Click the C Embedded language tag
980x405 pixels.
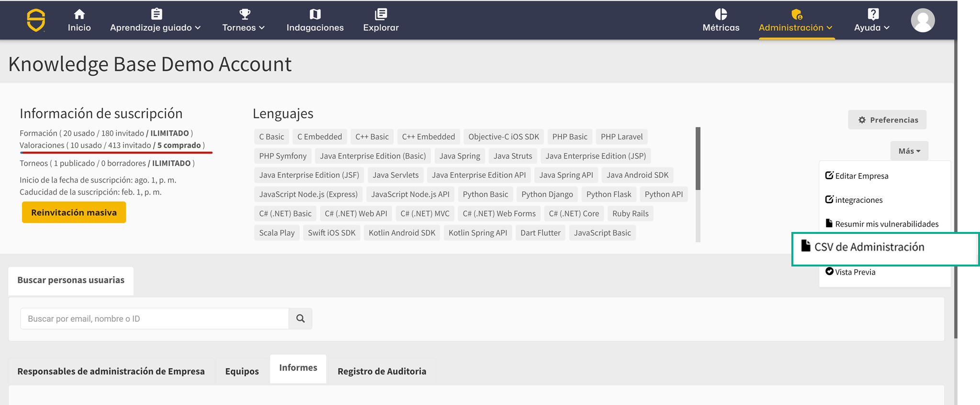(320, 137)
